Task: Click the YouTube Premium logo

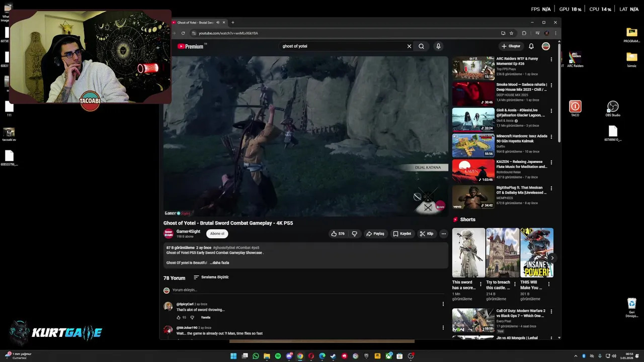Action: click(191, 46)
